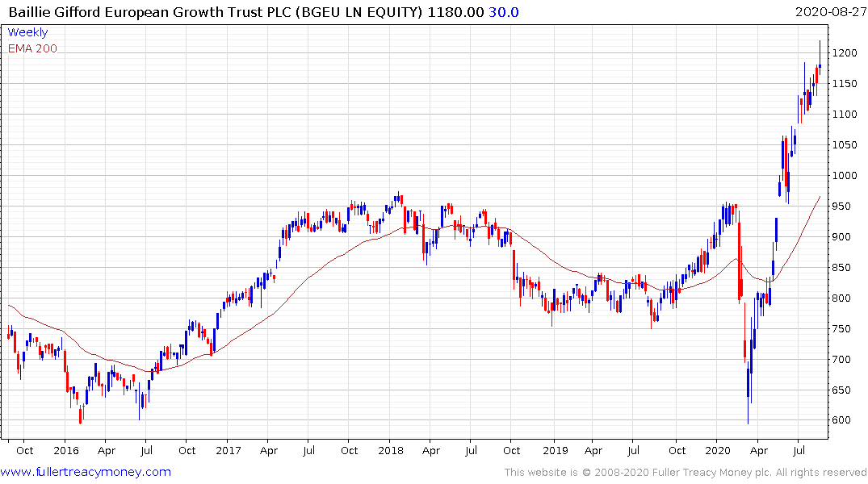Click the 2016 year label on time axis
The height and width of the screenshot is (484, 868).
click(x=66, y=451)
